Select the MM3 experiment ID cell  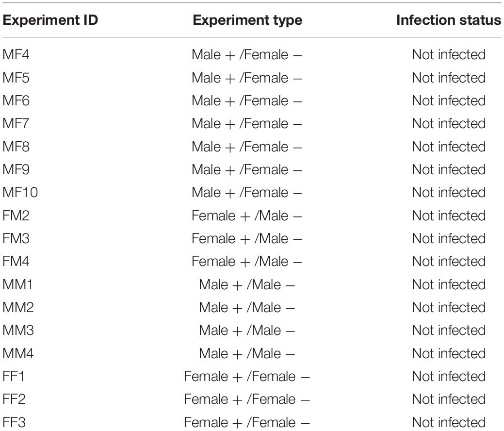click(x=18, y=331)
